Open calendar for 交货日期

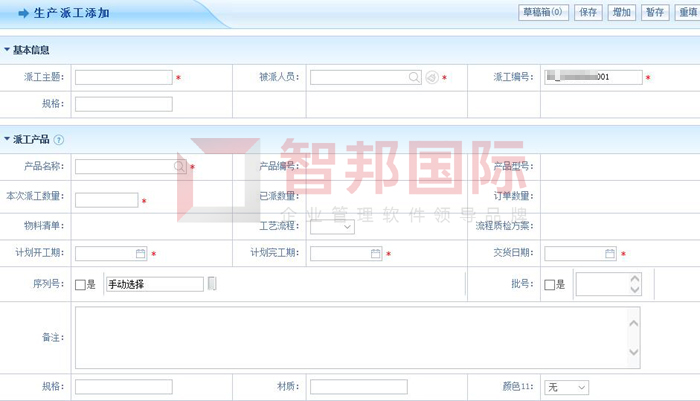(x=610, y=253)
